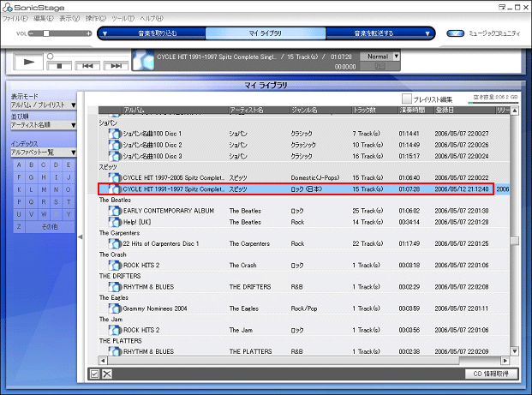Click the VOL volume slider

point(53,33)
